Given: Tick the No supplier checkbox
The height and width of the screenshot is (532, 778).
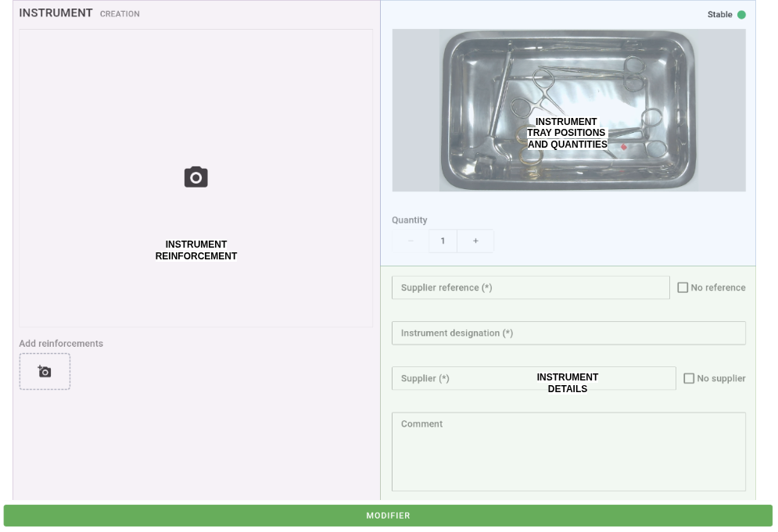Looking at the screenshot, I should (x=689, y=378).
